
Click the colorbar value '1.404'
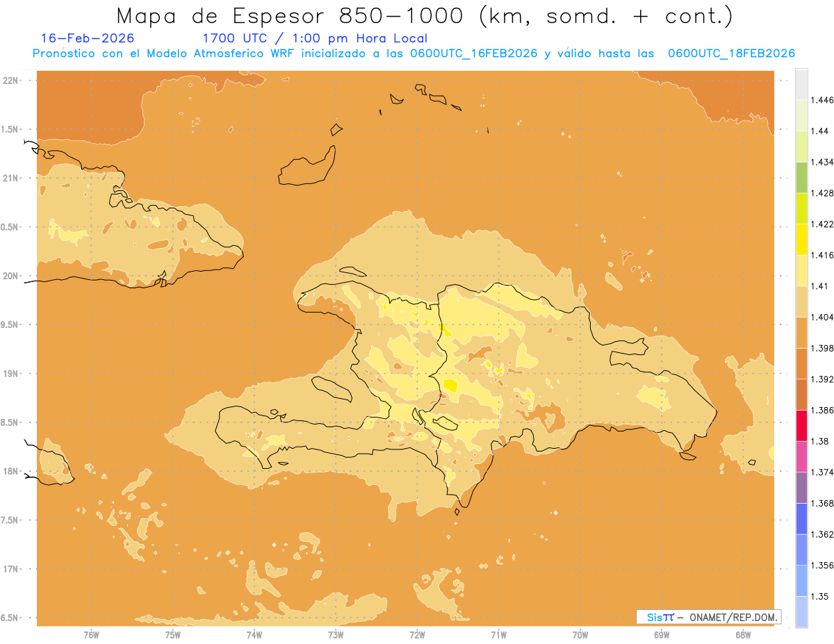tap(824, 317)
